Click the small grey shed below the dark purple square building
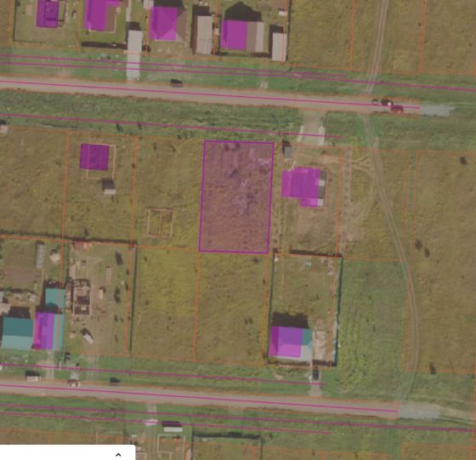The height and width of the screenshot is (460, 476). click(x=109, y=187)
